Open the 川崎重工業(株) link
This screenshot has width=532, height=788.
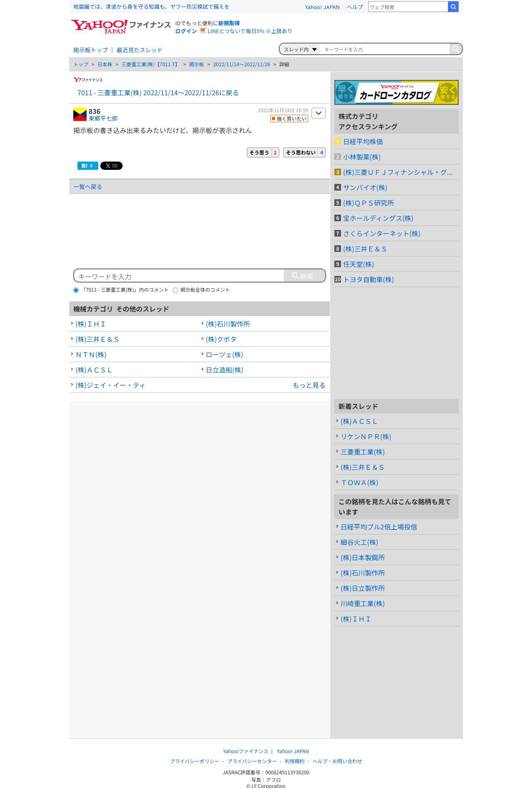click(363, 604)
